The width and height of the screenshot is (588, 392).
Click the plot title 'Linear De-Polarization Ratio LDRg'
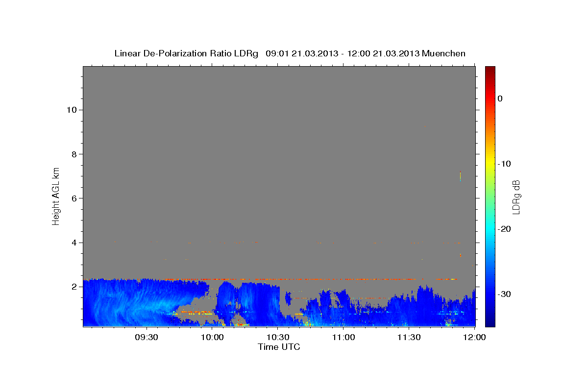click(x=186, y=53)
